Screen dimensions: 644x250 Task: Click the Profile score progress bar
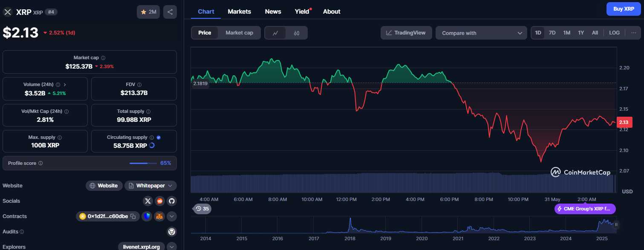click(144, 163)
